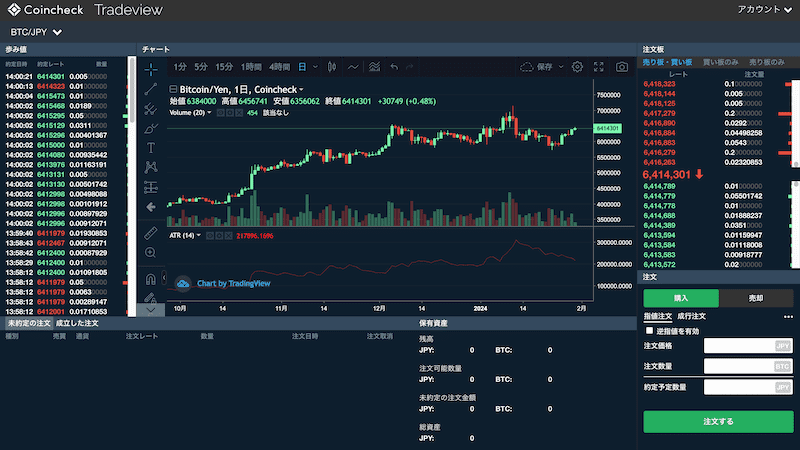The width and height of the screenshot is (800, 450).
Task: Toggle ATR indicator visibility
Action: click(x=210, y=236)
